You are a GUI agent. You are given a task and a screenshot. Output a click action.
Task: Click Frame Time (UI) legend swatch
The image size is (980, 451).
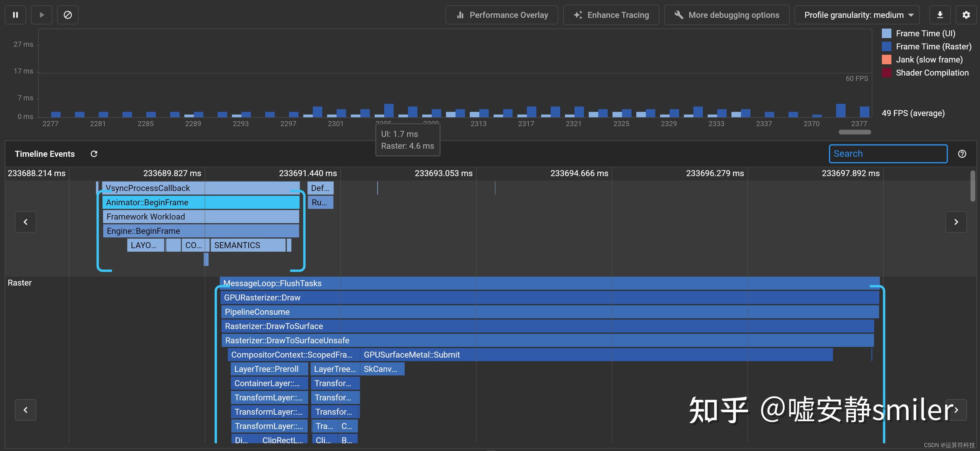pos(886,34)
